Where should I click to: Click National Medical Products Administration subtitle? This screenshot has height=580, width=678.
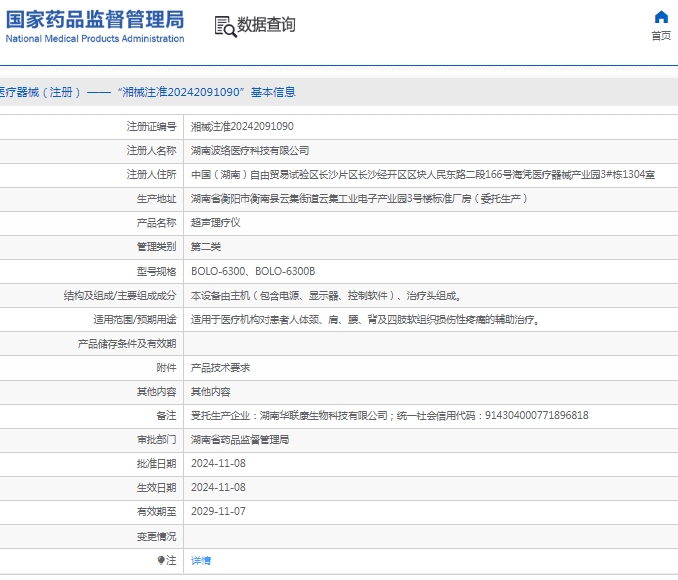[x=95, y=38]
